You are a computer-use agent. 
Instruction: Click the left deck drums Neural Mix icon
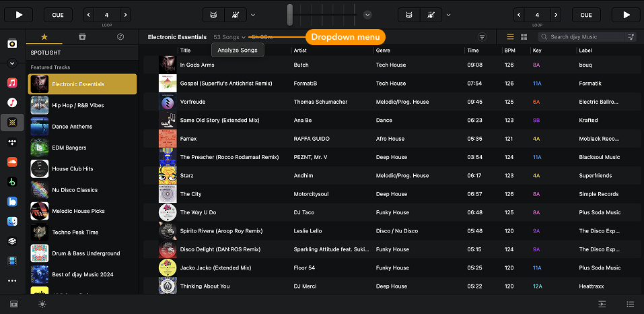pos(213,15)
